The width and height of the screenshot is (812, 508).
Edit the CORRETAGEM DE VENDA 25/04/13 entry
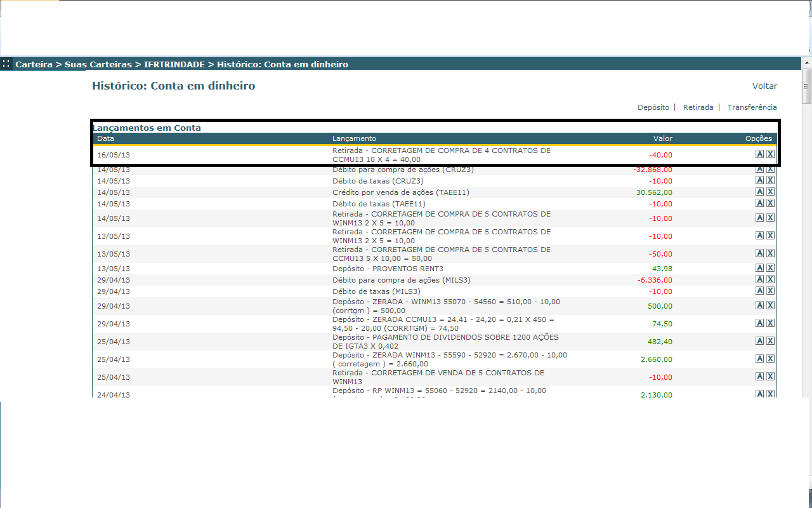(x=759, y=377)
